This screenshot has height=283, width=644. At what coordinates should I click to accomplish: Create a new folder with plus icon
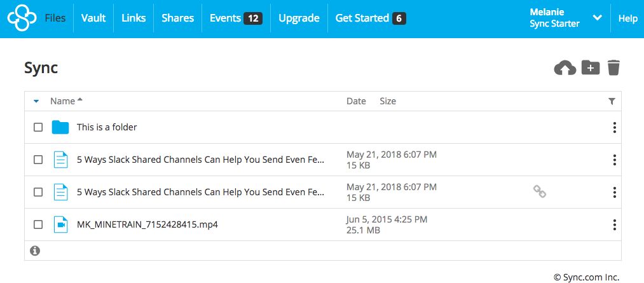(x=591, y=67)
